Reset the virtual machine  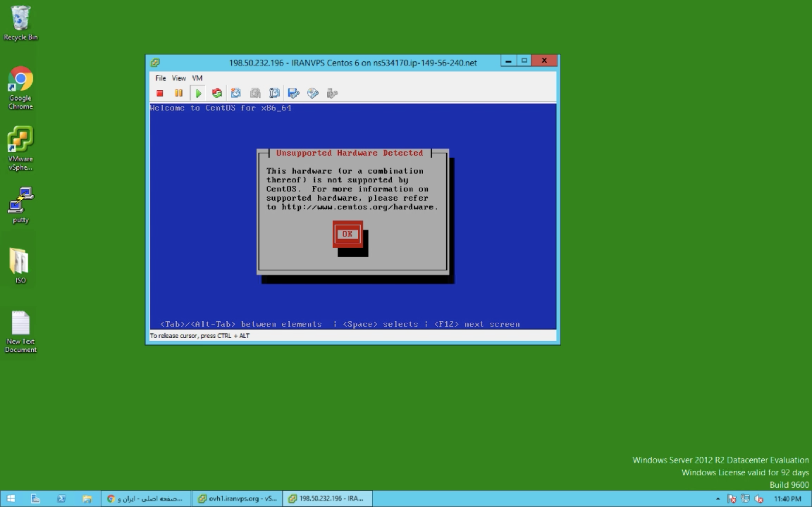pyautogui.click(x=217, y=93)
